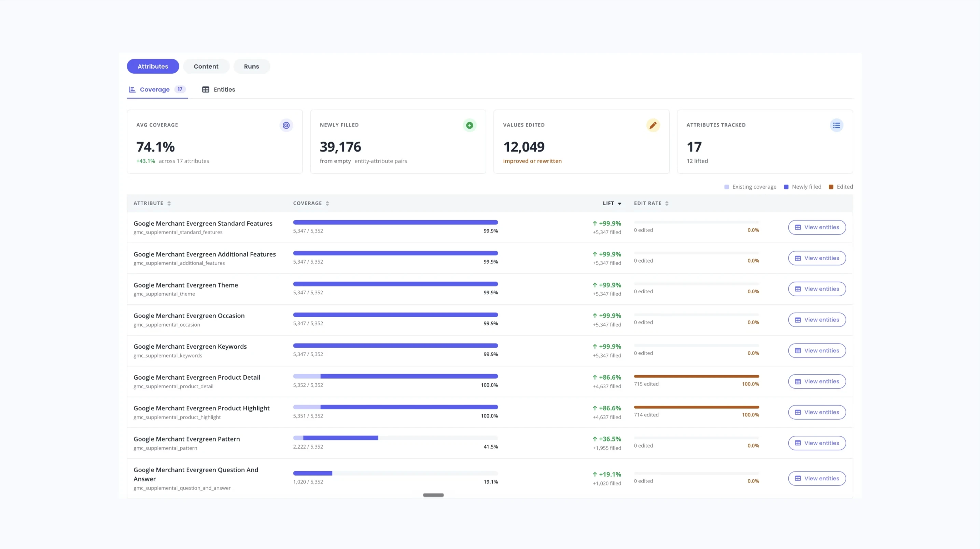The image size is (980, 549).
Task: Click '715 edited' text
Action: point(646,384)
